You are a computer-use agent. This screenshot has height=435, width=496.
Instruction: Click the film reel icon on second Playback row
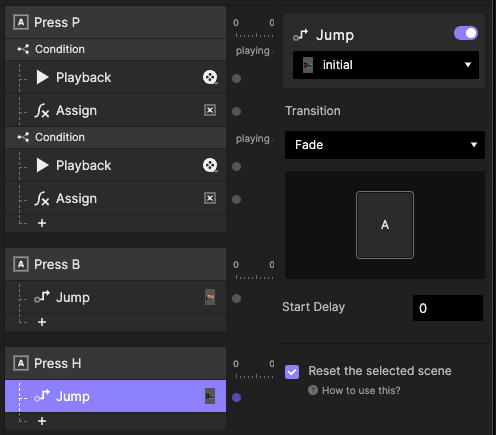(x=210, y=165)
